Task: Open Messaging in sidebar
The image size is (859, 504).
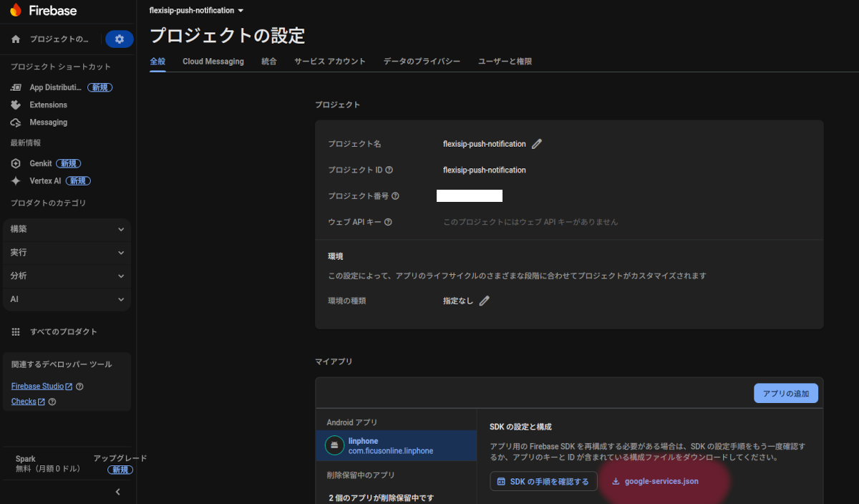Action: 48,122
